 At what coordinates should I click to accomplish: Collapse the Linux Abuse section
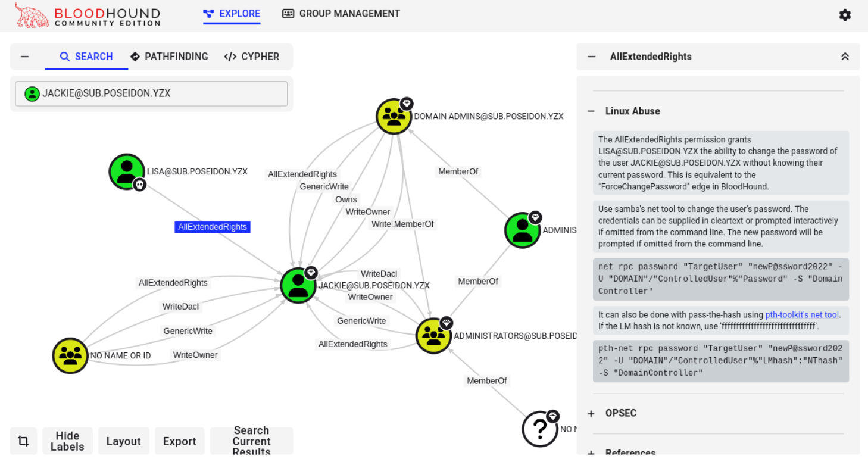591,111
